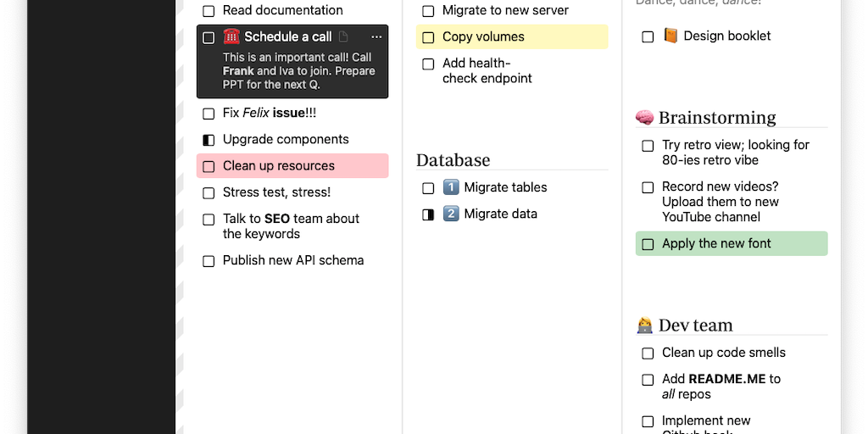The width and height of the screenshot is (868, 434).
Task: Select the Database list heading
Action: (x=453, y=160)
